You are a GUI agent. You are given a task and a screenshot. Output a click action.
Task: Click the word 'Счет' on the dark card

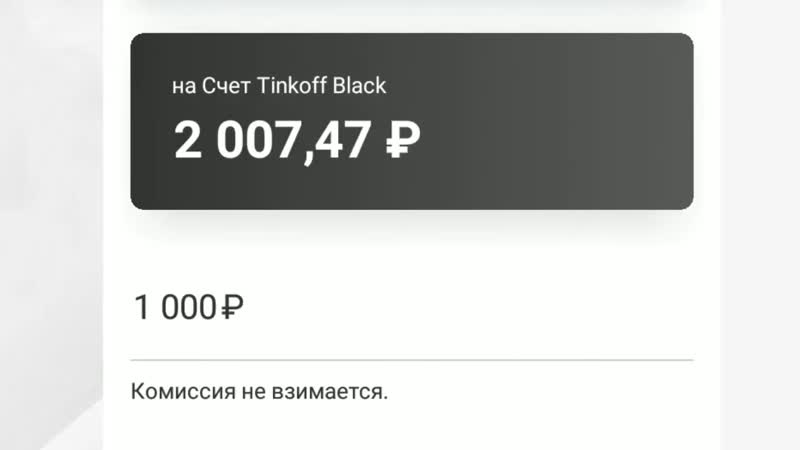pyautogui.click(x=229, y=86)
